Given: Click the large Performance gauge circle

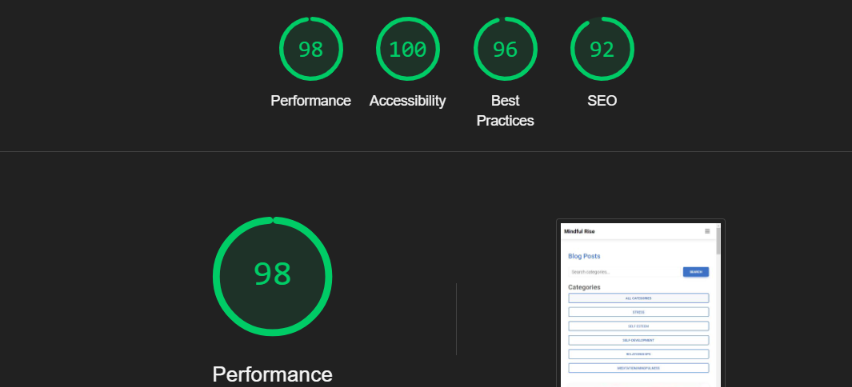Looking at the screenshot, I should (x=272, y=276).
